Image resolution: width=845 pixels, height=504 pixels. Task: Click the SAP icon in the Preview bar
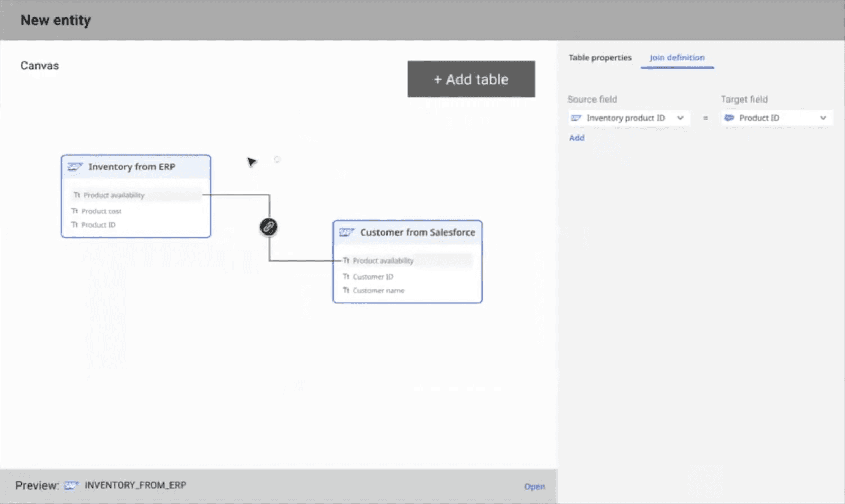coord(71,485)
